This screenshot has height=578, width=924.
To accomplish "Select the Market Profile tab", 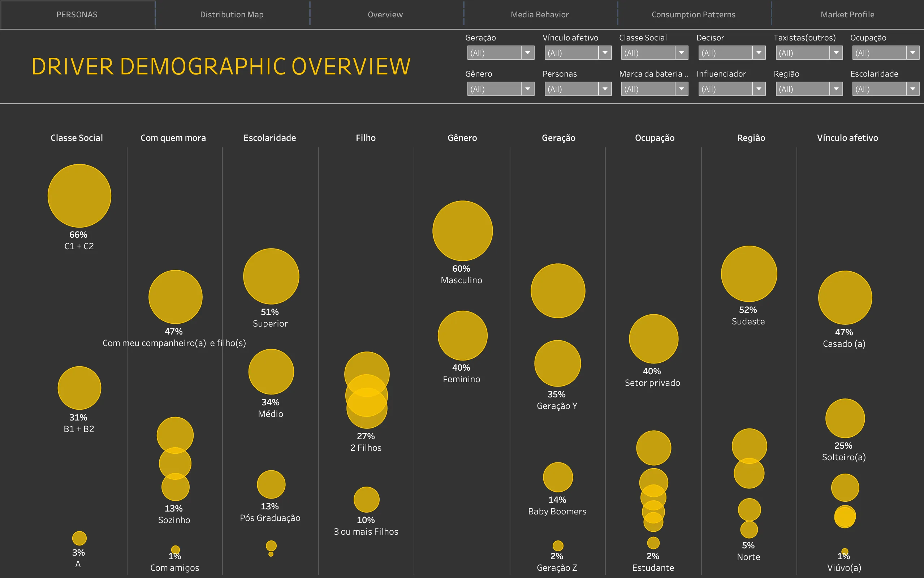I will 847,14.
